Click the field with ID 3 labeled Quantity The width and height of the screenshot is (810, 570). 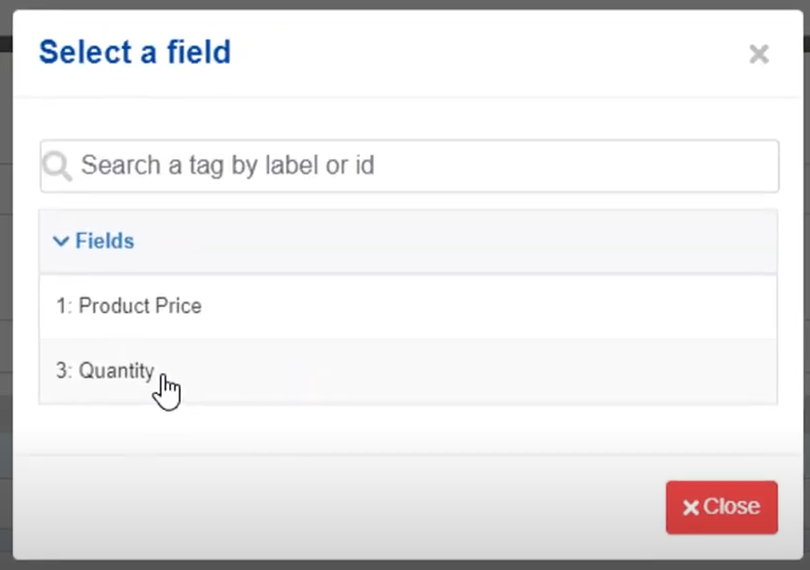pyautogui.click(x=408, y=371)
